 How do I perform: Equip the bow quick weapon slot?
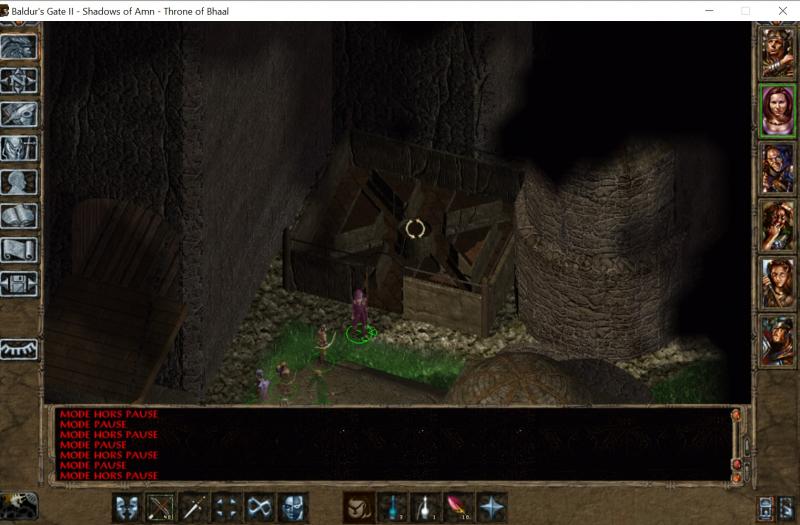pyautogui.click(x=160, y=508)
